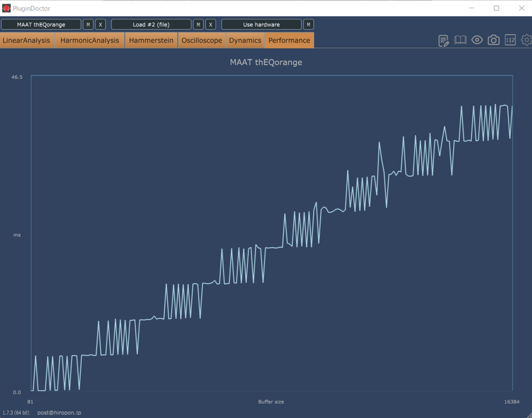Screen dimensions: 532x418
Task: Click the Buffer size axis label
Action: click(271, 402)
